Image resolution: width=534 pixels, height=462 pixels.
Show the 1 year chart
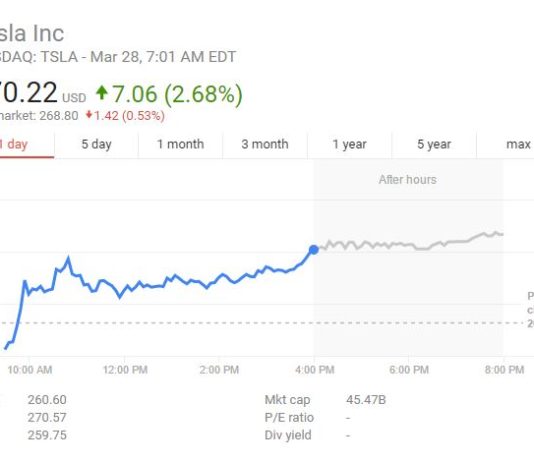point(349,145)
